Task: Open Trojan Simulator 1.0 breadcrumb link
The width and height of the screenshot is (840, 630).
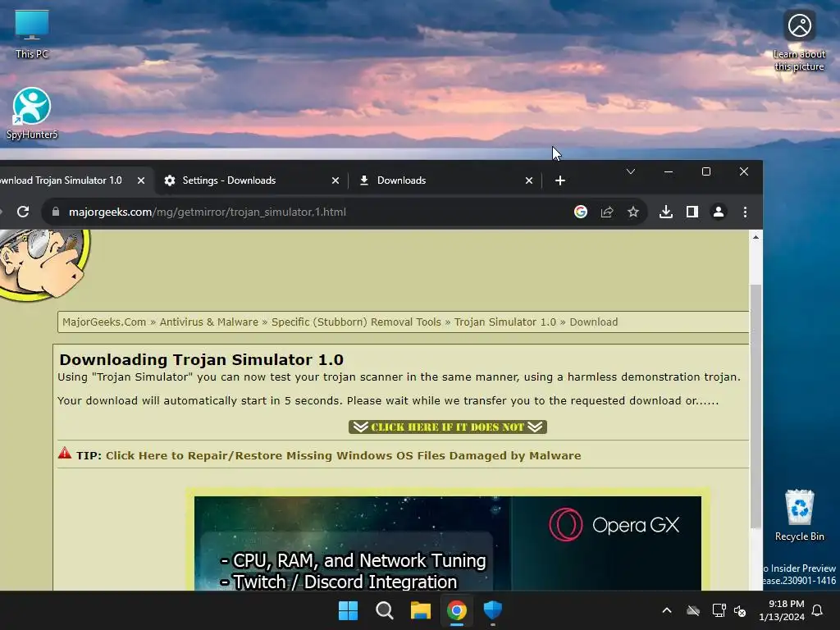Action: tap(505, 322)
